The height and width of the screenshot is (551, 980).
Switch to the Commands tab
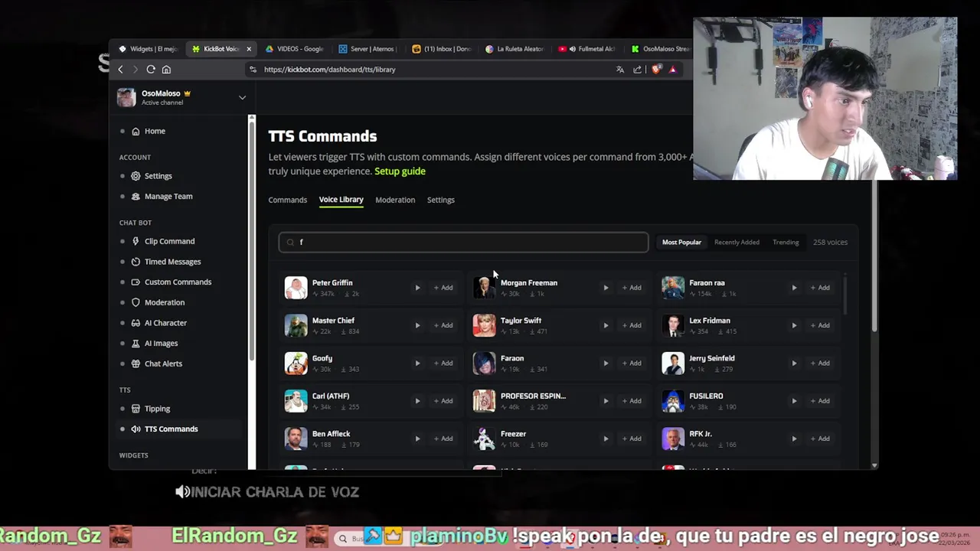tap(288, 200)
